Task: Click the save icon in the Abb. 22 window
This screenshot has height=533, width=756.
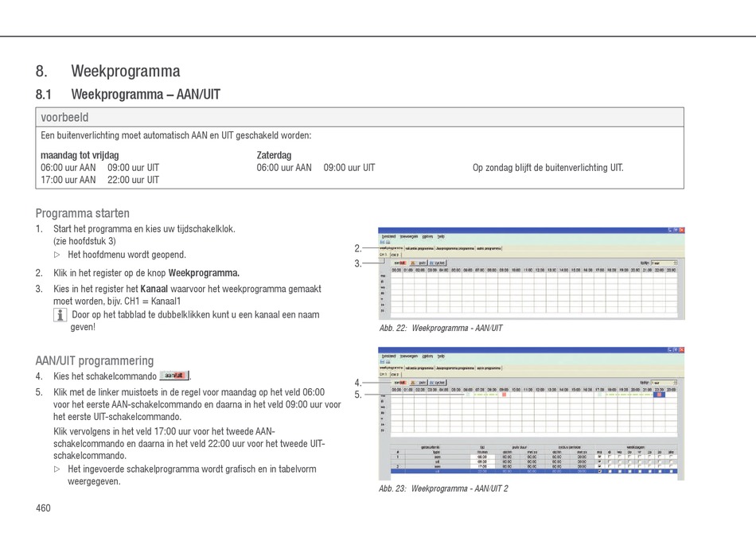Action: 382,242
